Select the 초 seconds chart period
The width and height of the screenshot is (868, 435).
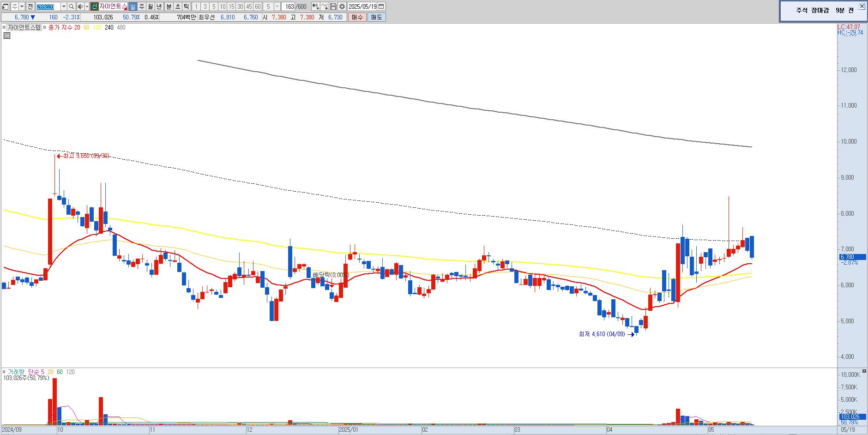click(x=177, y=6)
